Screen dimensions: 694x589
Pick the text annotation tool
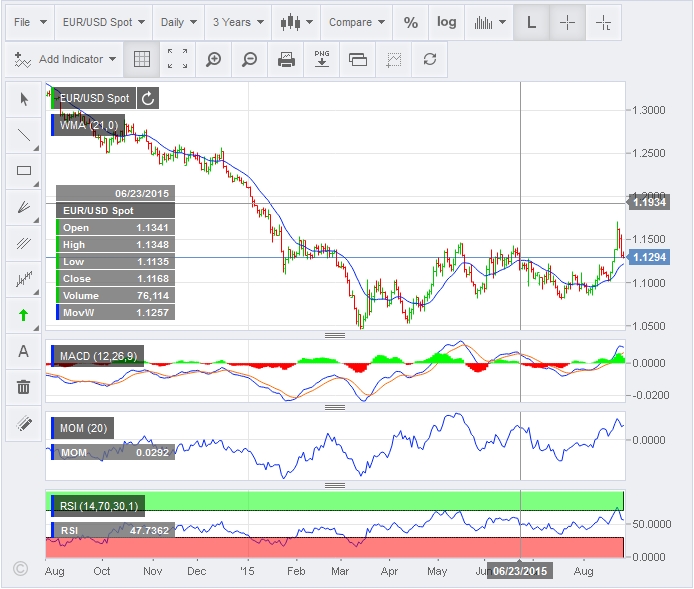click(x=24, y=350)
